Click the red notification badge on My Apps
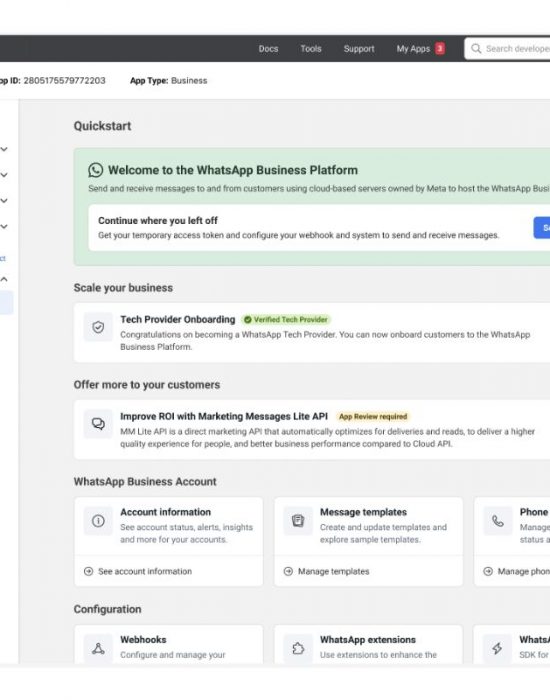Viewport: 550px width, 700px height. (440, 48)
